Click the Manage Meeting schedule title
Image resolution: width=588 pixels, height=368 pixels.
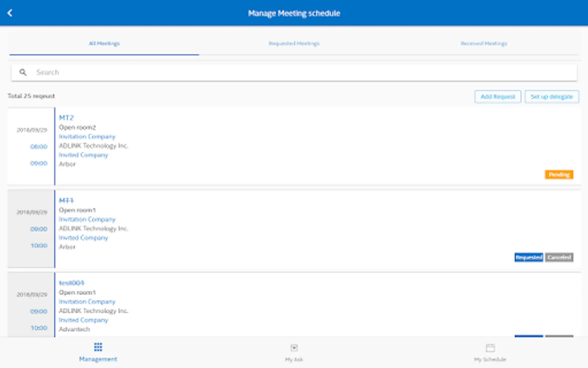pos(294,13)
